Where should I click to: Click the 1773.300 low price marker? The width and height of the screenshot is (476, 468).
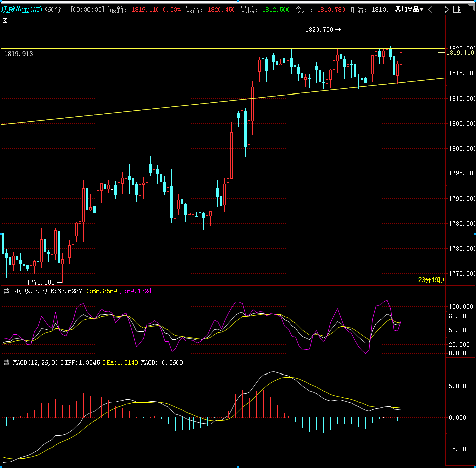(41, 282)
